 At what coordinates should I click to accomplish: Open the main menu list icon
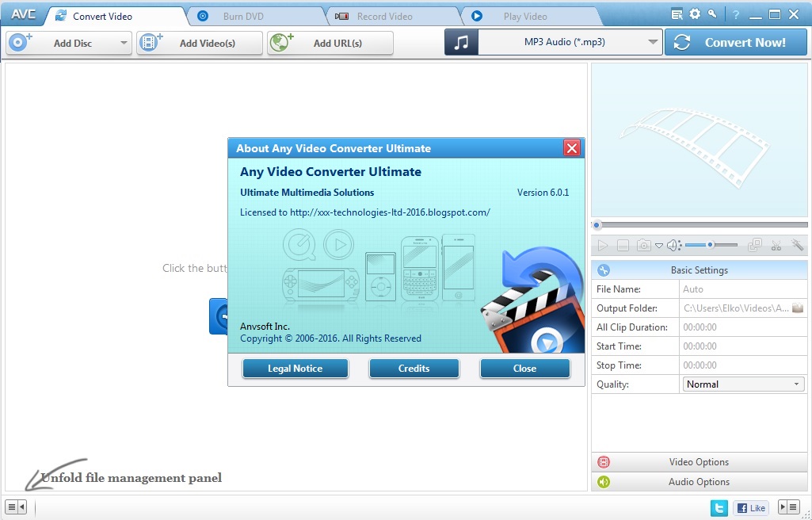(677, 14)
